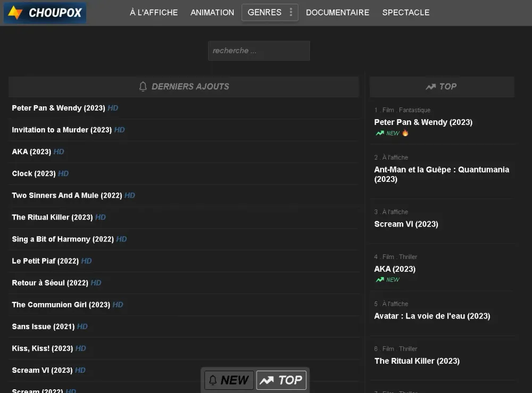Open Invitation to a Murder (2023) link
The height and width of the screenshot is (393, 532).
[62, 130]
